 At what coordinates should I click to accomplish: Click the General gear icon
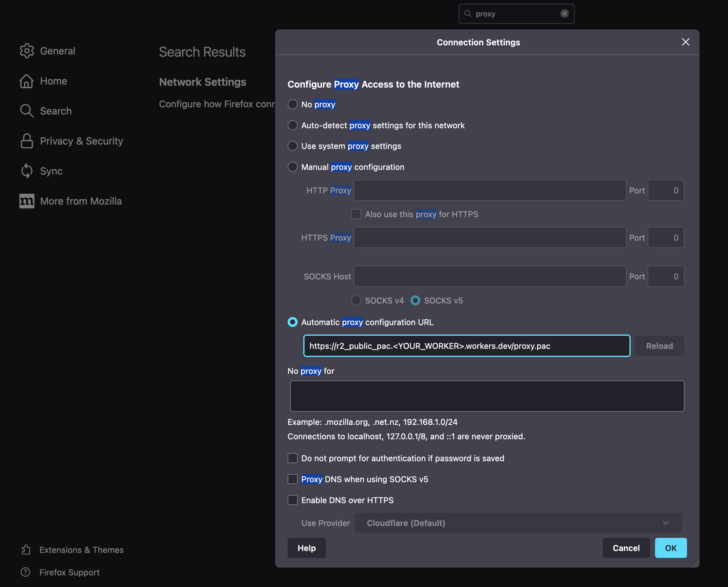pyautogui.click(x=27, y=51)
